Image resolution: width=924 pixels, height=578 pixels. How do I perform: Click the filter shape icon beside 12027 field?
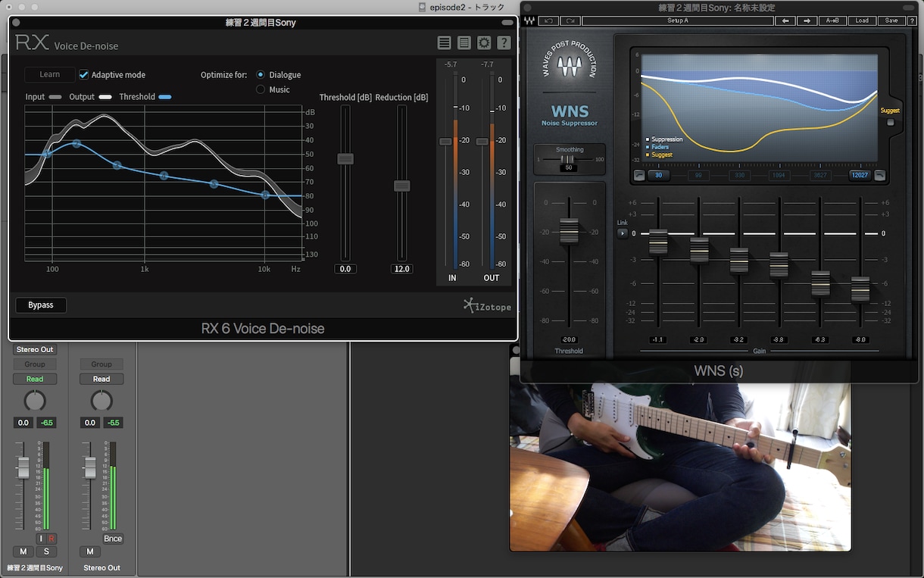click(879, 175)
